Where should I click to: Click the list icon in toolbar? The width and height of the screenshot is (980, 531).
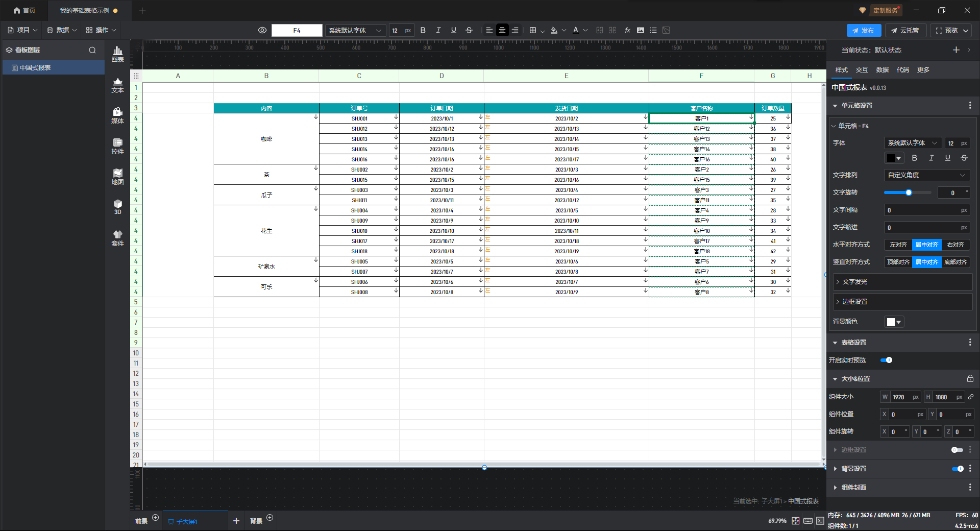653,30
